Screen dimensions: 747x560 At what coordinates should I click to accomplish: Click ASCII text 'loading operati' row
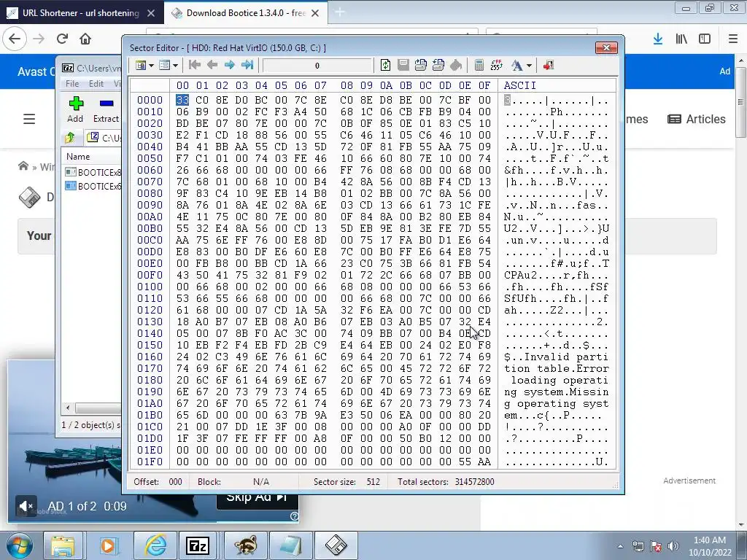[x=556, y=380]
